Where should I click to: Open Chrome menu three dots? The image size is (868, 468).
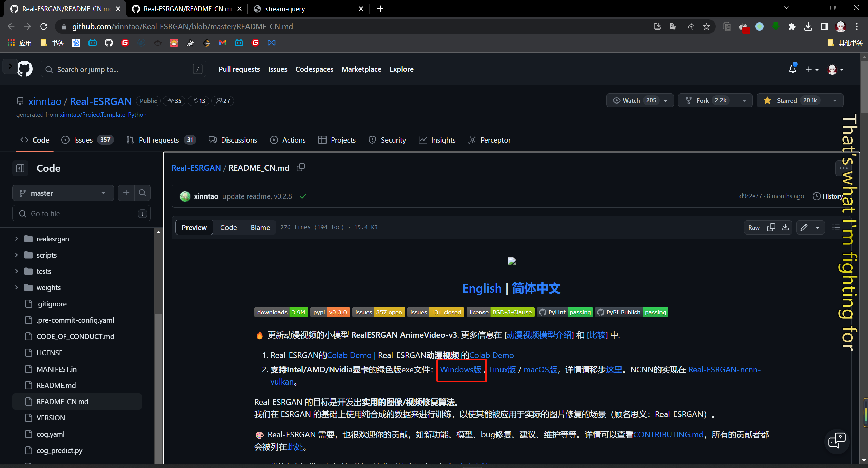click(x=857, y=26)
